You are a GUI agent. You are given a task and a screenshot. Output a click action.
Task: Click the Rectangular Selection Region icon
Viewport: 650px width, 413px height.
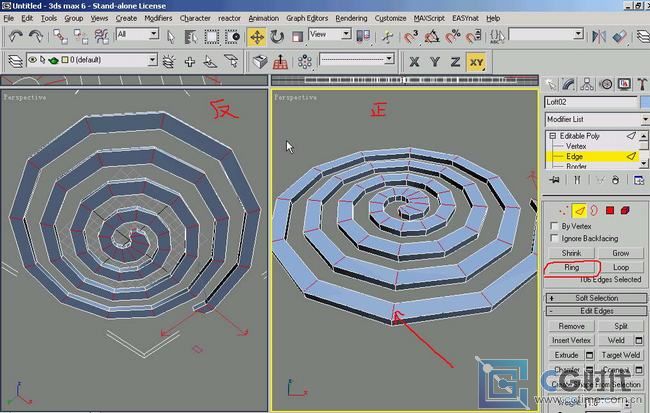pyautogui.click(x=211, y=36)
